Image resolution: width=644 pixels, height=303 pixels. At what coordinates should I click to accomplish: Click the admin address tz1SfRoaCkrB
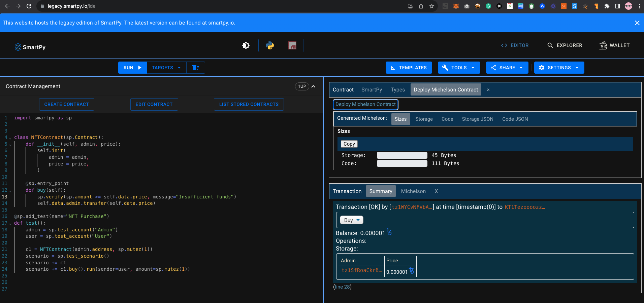click(x=362, y=270)
